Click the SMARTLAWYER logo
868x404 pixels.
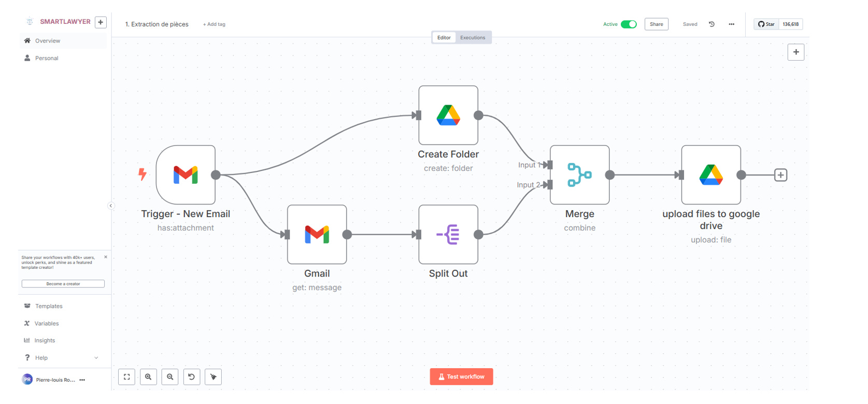[x=30, y=21]
